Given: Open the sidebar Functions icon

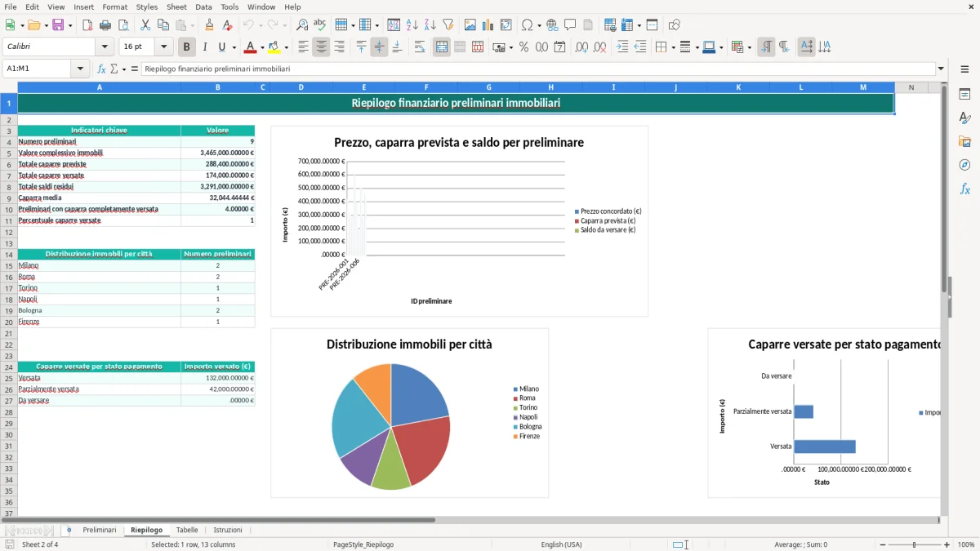Looking at the screenshot, I should 964,189.
